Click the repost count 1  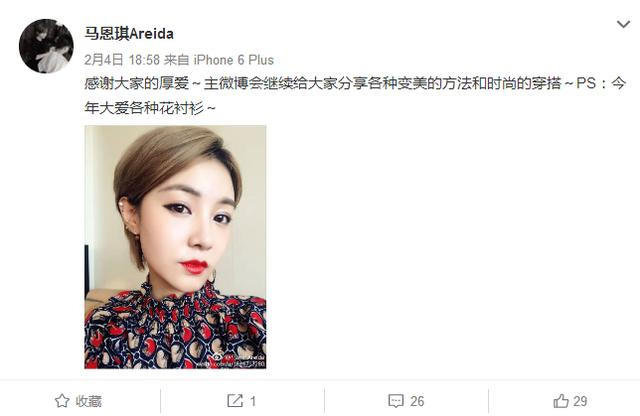click(253, 401)
